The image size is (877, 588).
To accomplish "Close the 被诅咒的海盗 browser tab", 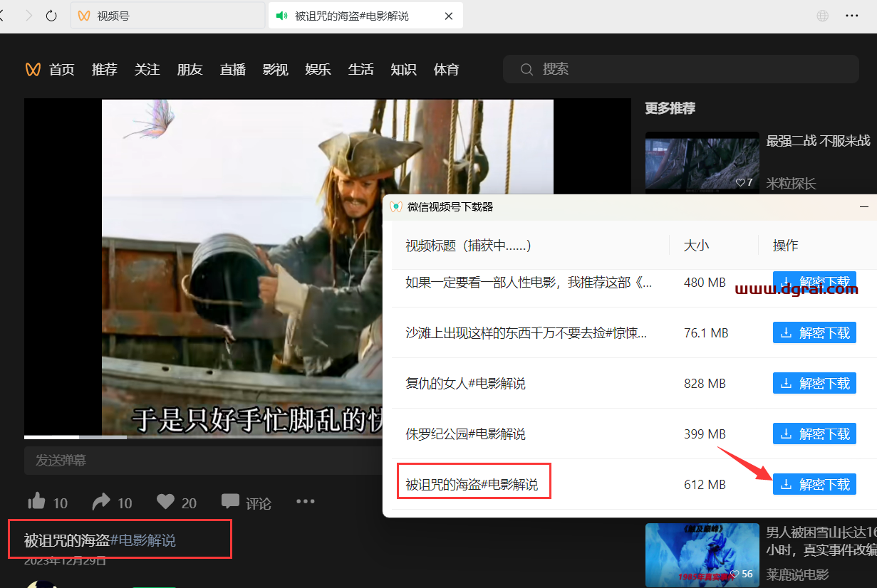I will click(x=448, y=16).
